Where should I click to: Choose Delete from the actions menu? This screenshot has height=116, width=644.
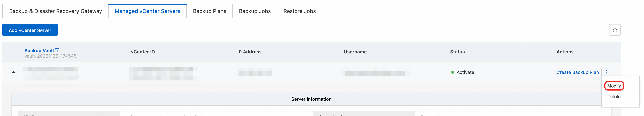coord(614,96)
